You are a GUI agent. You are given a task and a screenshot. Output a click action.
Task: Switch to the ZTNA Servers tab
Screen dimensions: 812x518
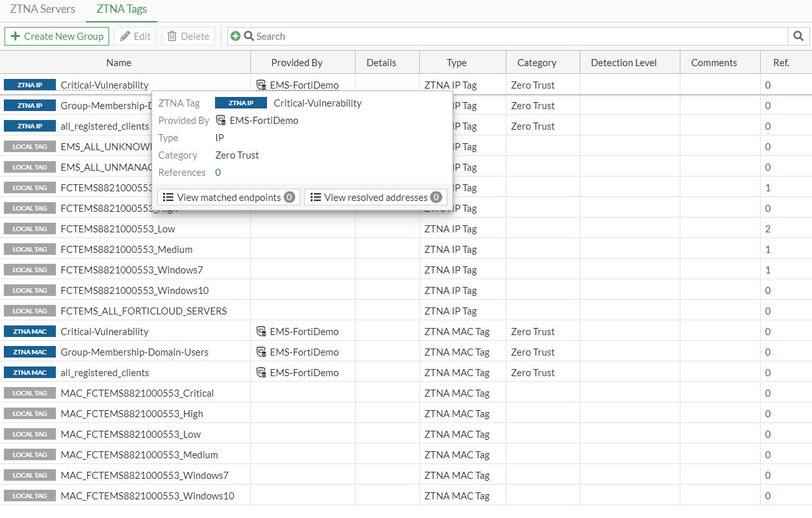(42, 10)
